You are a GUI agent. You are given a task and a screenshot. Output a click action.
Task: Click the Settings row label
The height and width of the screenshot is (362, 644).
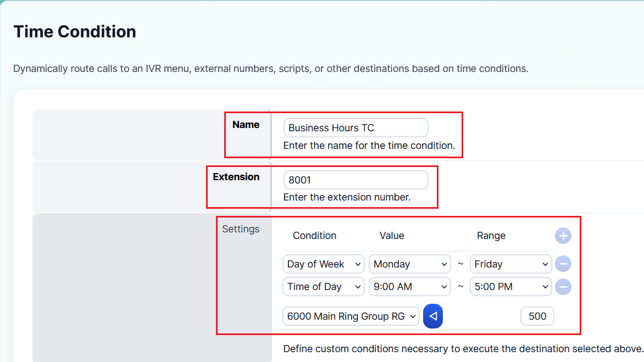(x=241, y=229)
